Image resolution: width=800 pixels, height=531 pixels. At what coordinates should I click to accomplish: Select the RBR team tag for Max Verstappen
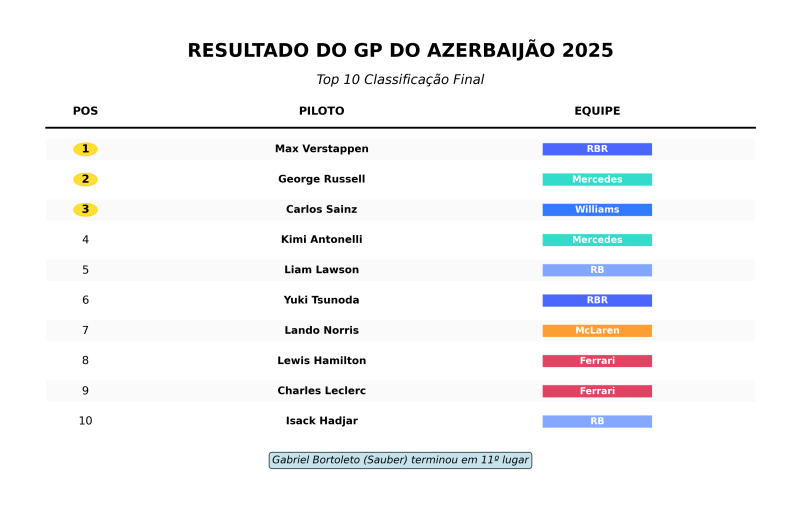point(597,149)
